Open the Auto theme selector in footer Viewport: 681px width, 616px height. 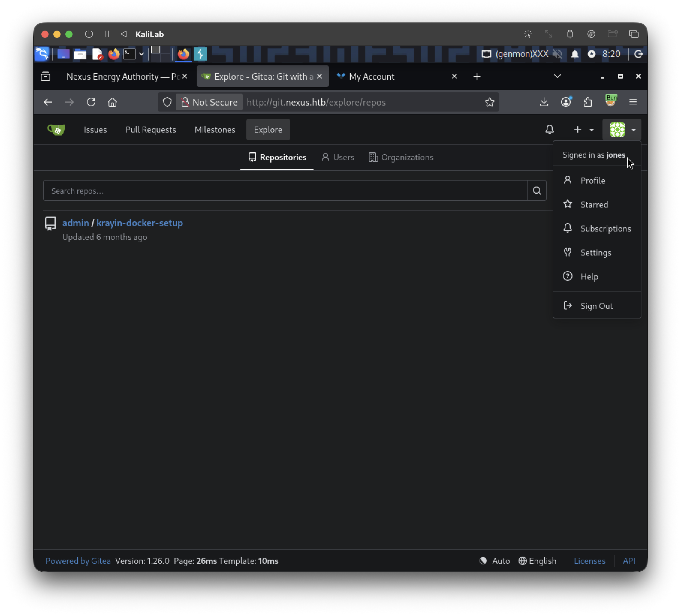click(494, 561)
